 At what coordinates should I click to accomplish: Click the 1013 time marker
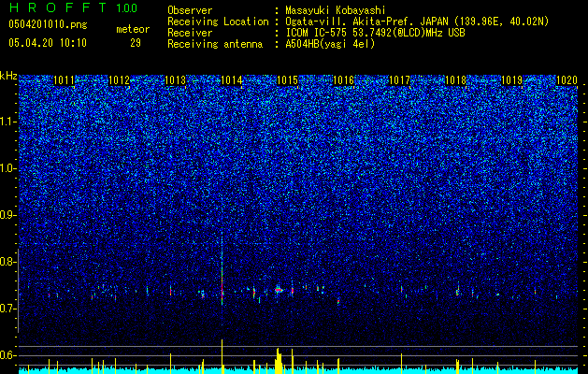[x=176, y=80]
